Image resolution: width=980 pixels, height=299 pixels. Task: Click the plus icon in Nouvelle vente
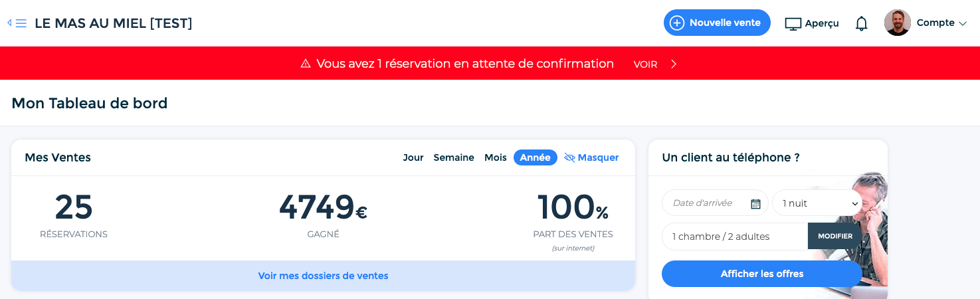676,23
